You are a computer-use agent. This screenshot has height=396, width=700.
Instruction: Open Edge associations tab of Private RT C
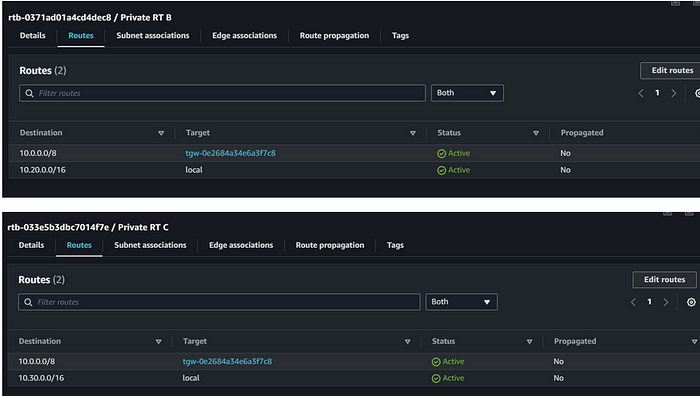241,245
